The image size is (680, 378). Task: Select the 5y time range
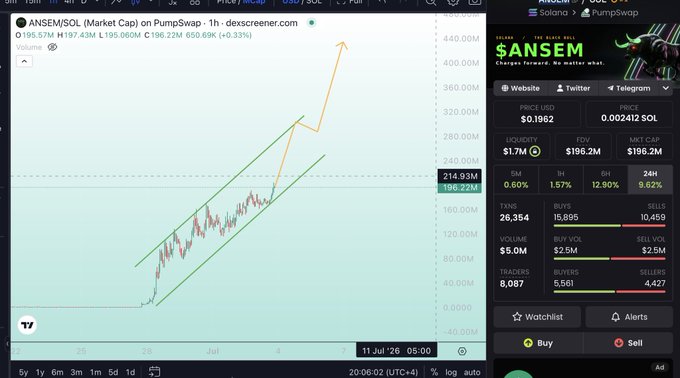(x=23, y=372)
